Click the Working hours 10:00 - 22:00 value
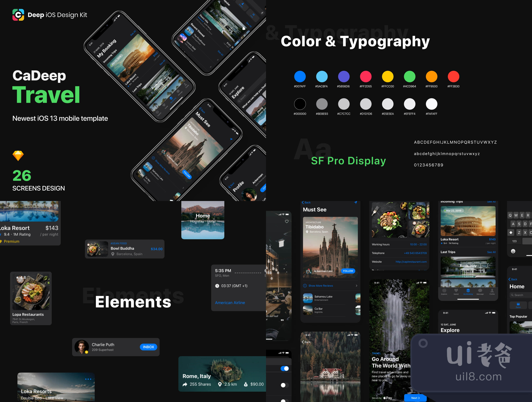Viewport: 532px width, 402px height. coord(418,244)
